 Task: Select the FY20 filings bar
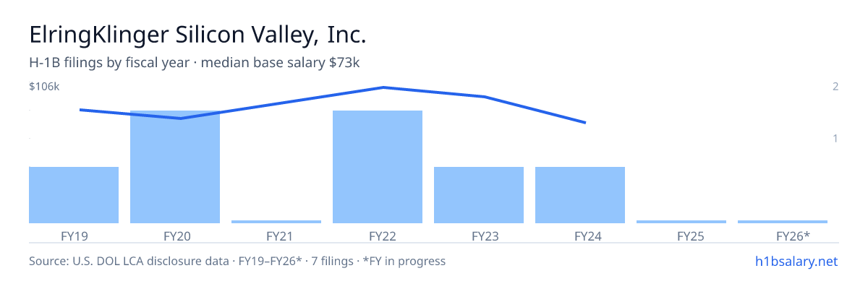click(x=175, y=167)
